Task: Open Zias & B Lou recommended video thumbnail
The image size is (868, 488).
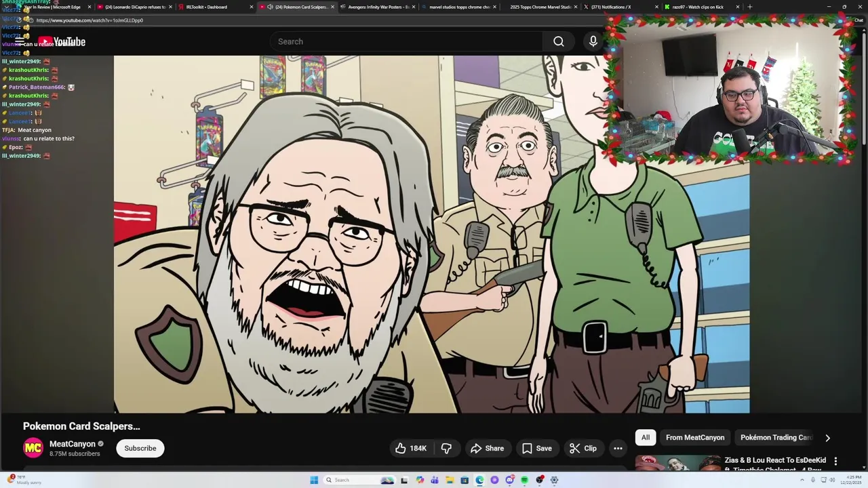Action: (x=677, y=463)
